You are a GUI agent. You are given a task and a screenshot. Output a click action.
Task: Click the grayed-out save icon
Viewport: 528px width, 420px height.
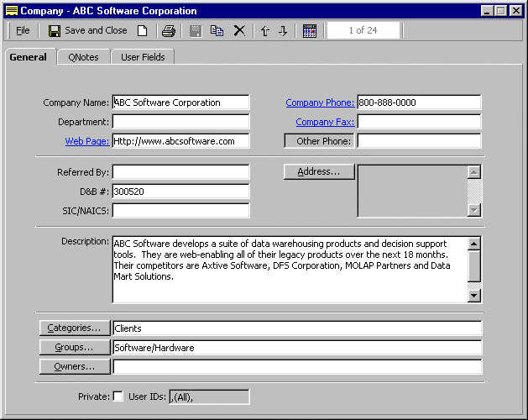196,31
